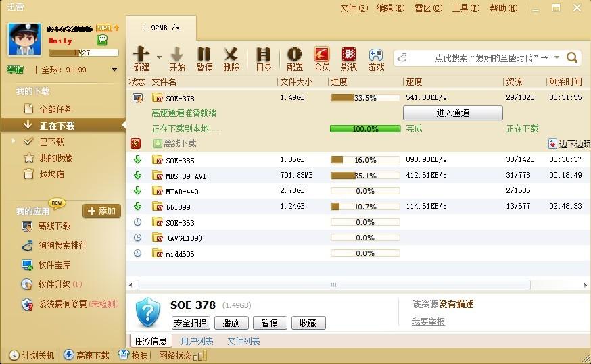Click the SOE-378 status icon
The width and height of the screenshot is (591, 364).
137,98
